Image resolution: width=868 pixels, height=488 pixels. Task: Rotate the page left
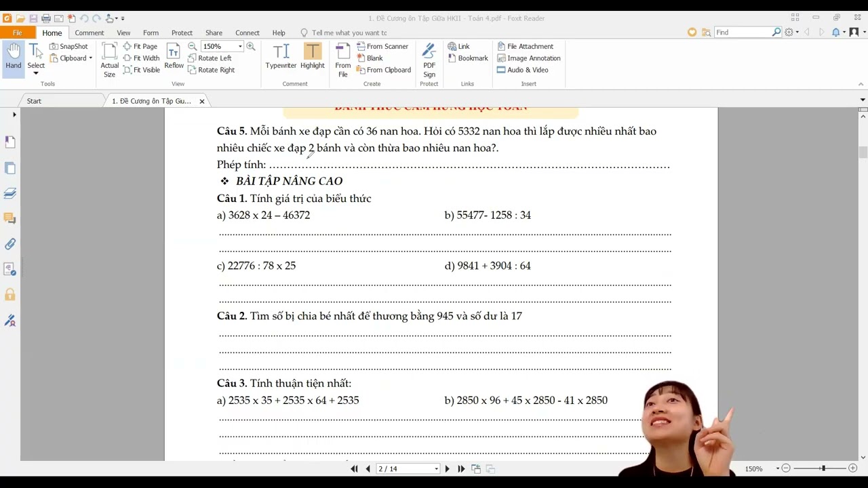point(210,58)
